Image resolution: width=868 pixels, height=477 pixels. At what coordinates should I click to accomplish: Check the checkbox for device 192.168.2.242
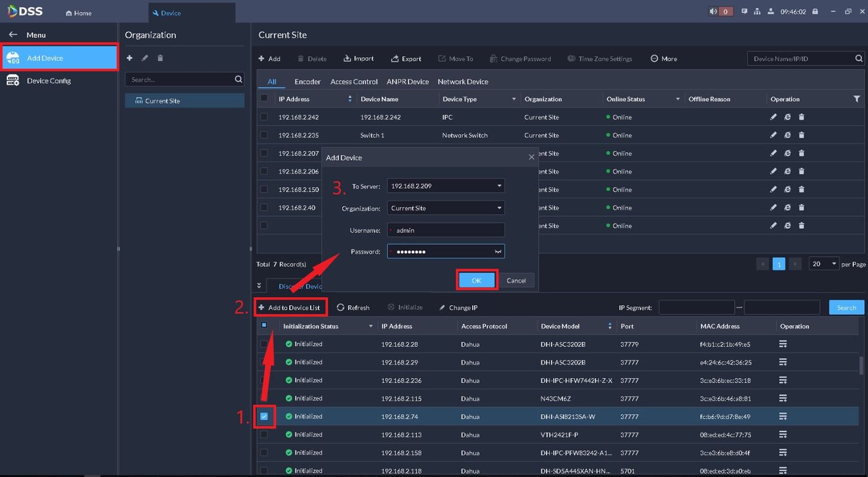pos(264,117)
